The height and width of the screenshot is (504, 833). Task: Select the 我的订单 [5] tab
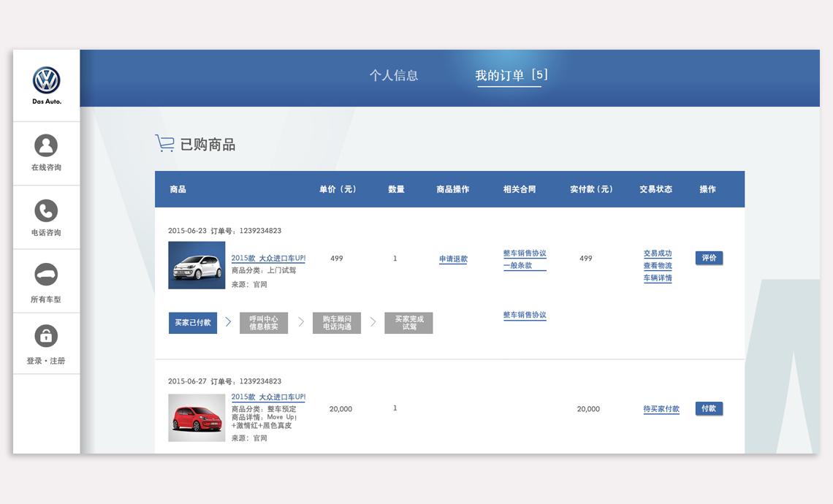pos(511,75)
